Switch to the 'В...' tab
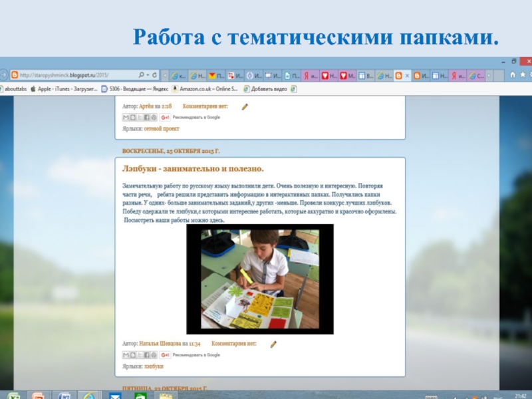 (x=366, y=76)
